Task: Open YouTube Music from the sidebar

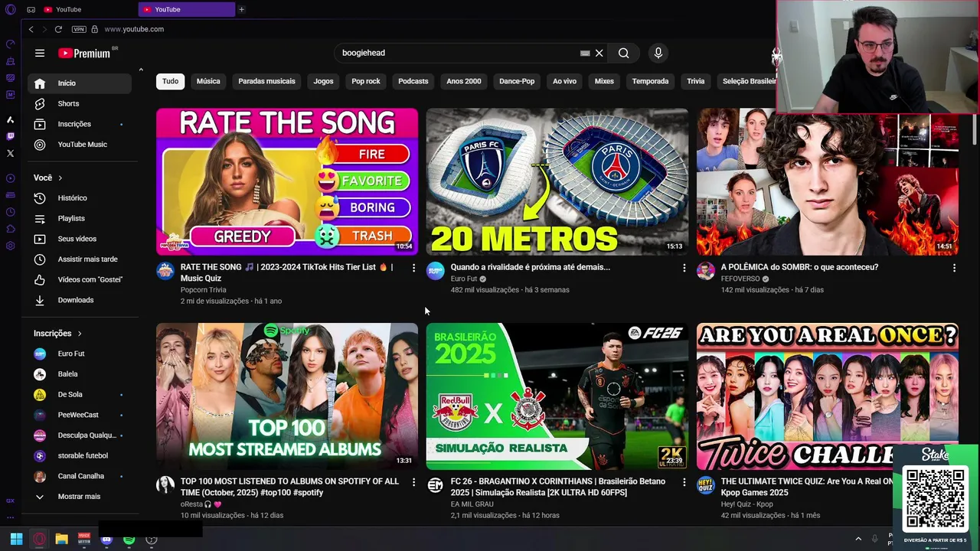Action: (80, 144)
